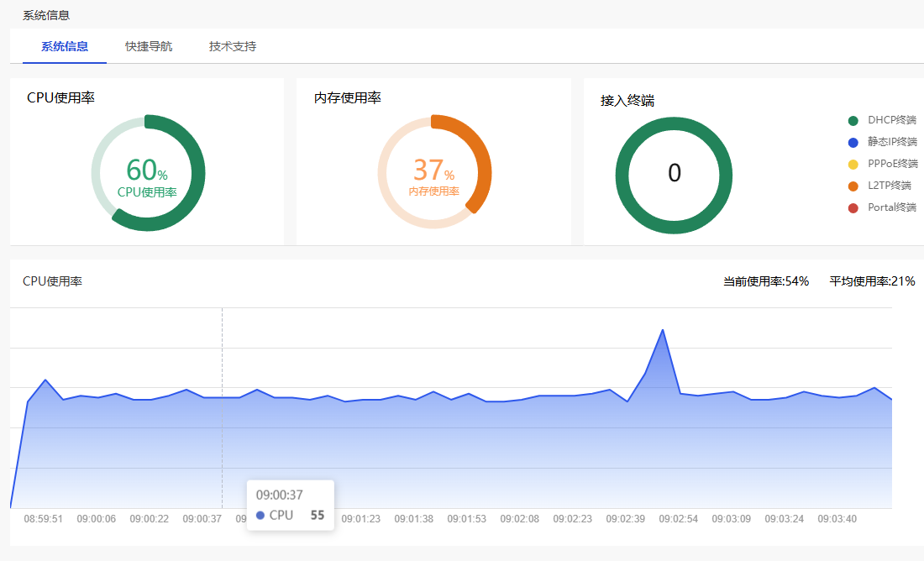924x561 pixels.
Task: Click the 09:02:54 axis label
Action: (x=678, y=519)
